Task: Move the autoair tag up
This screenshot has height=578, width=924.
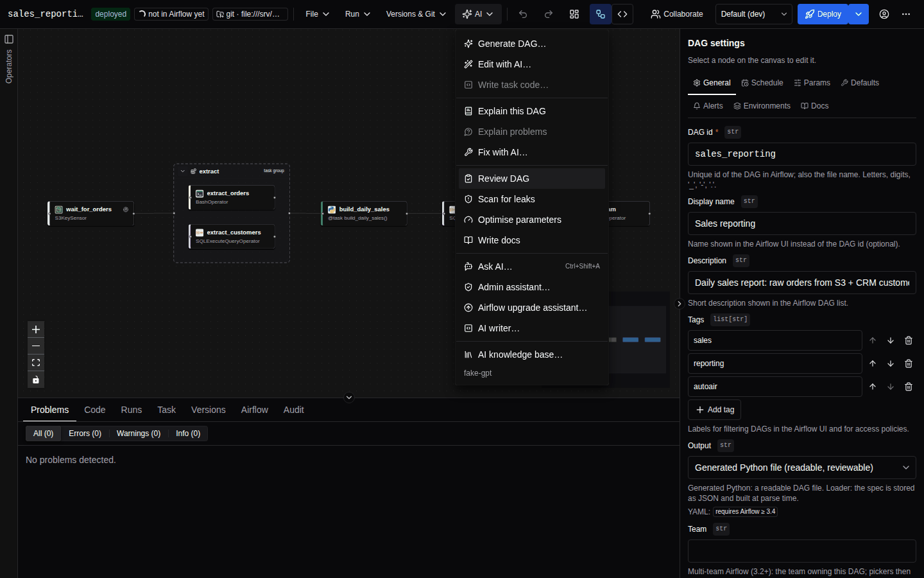Action: [x=873, y=387]
